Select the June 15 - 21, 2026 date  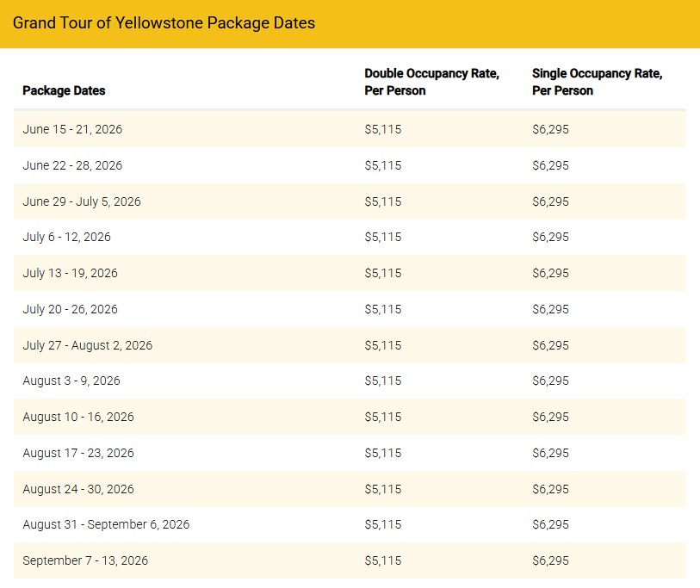pos(72,130)
